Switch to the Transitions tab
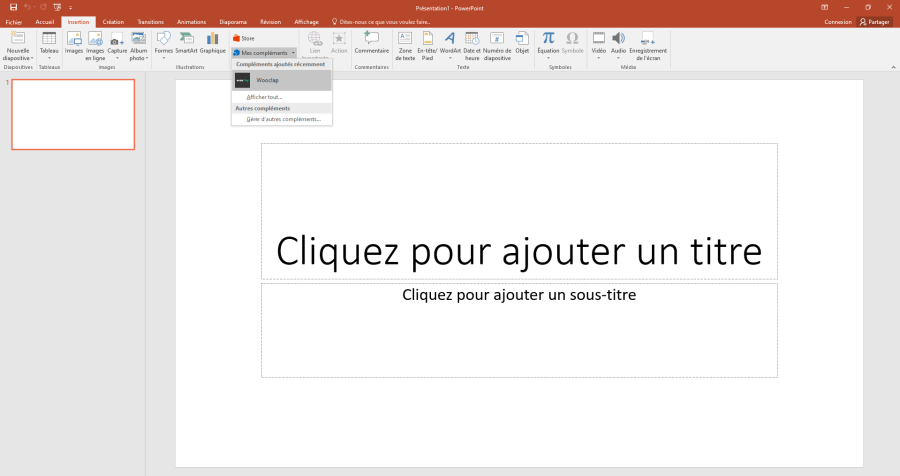The image size is (900, 476). tap(150, 21)
